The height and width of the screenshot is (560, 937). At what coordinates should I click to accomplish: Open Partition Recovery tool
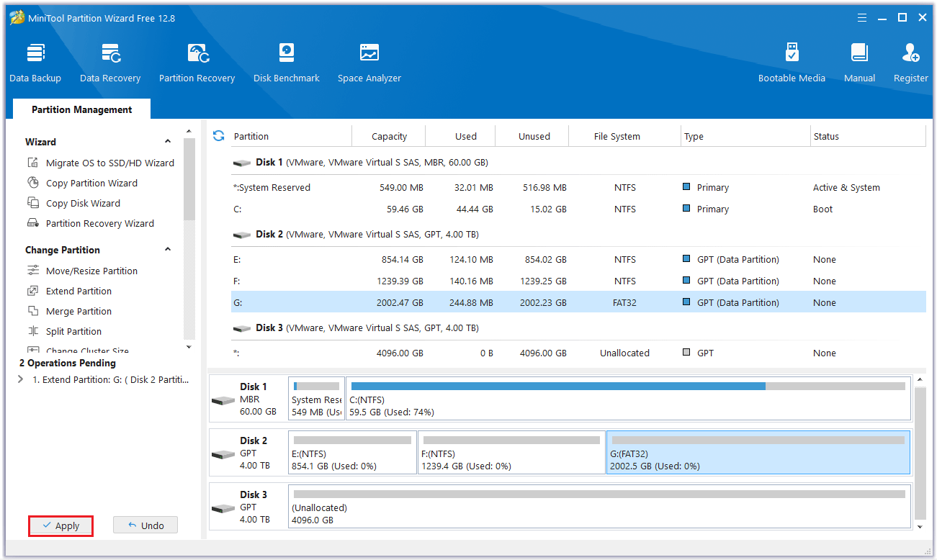pos(197,63)
